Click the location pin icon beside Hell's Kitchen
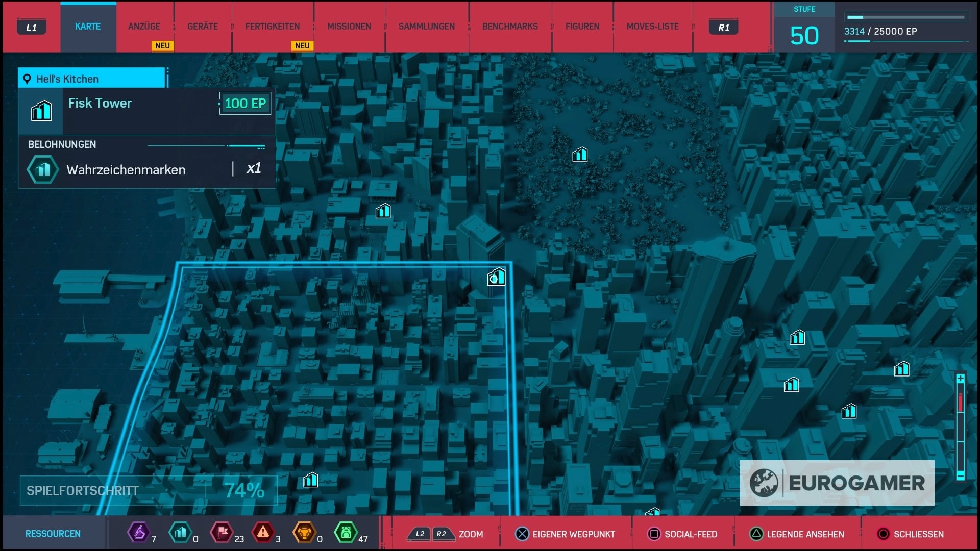 27,79
